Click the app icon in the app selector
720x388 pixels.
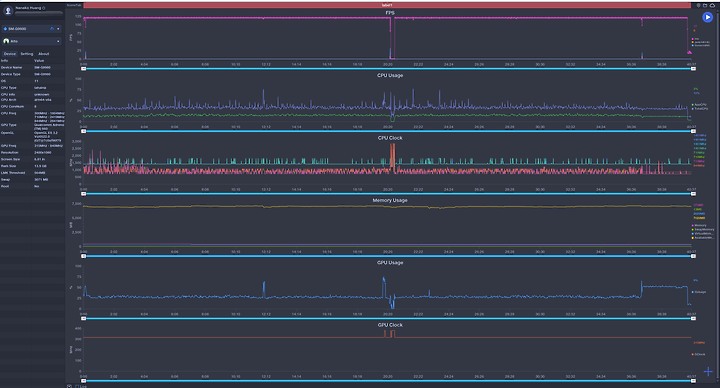(6, 41)
